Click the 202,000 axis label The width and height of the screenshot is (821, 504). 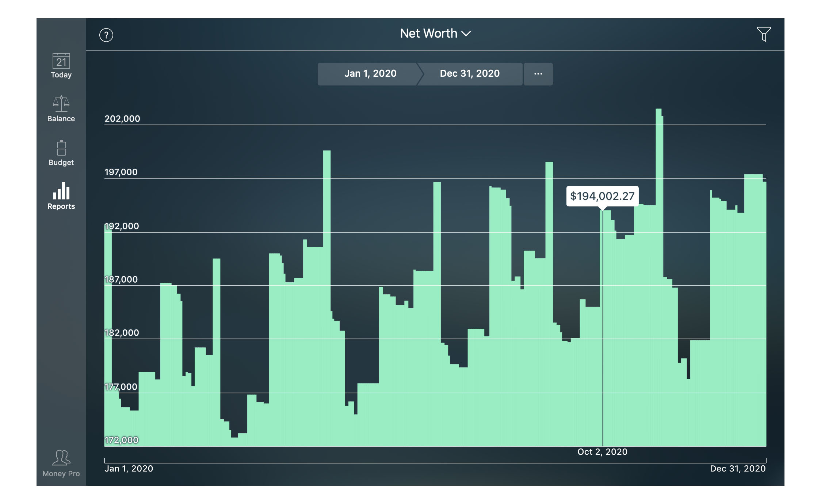(x=122, y=119)
